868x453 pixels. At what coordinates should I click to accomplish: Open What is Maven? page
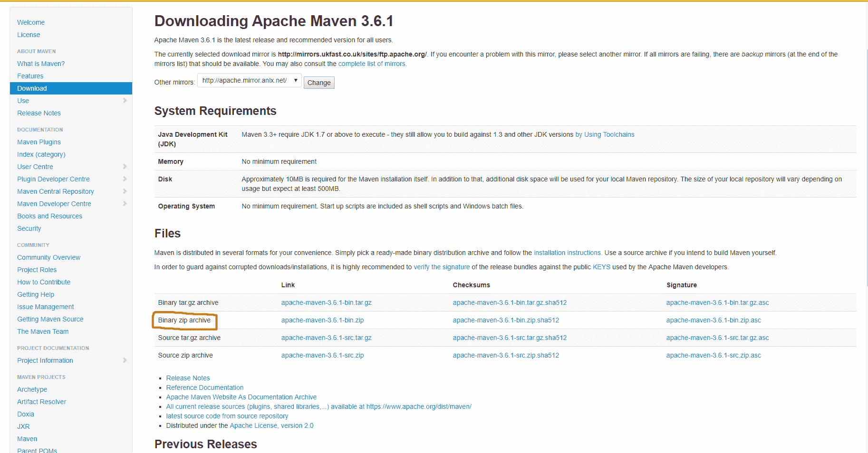coord(41,64)
